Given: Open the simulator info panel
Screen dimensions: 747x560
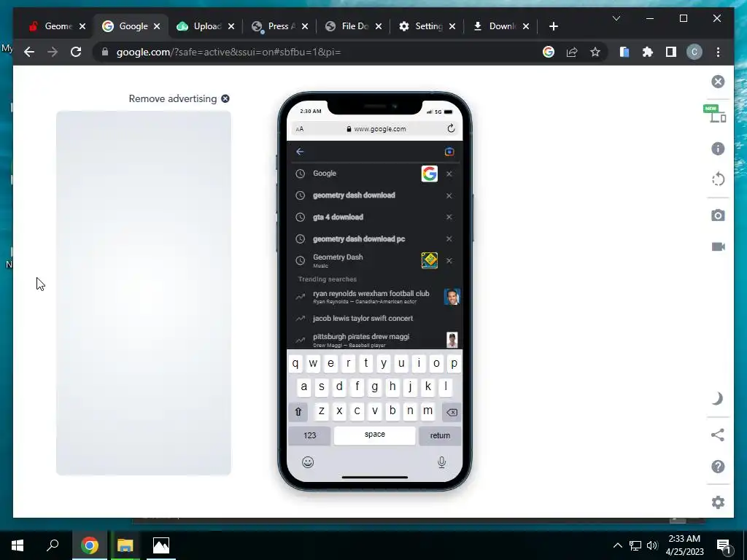Looking at the screenshot, I should [x=718, y=149].
